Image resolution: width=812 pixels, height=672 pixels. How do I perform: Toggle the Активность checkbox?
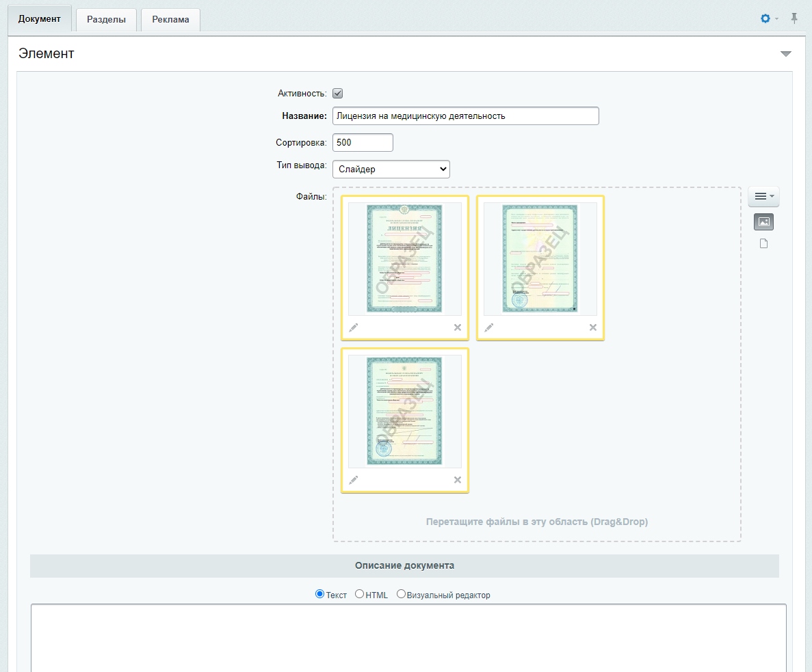tap(338, 94)
